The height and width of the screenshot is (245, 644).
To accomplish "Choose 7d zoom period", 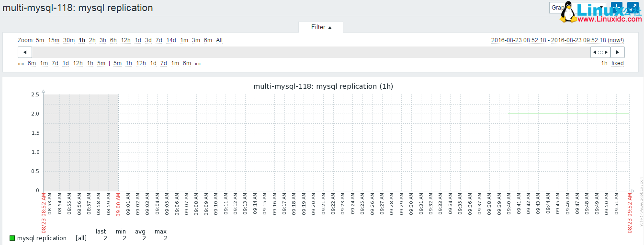I will coord(159,40).
